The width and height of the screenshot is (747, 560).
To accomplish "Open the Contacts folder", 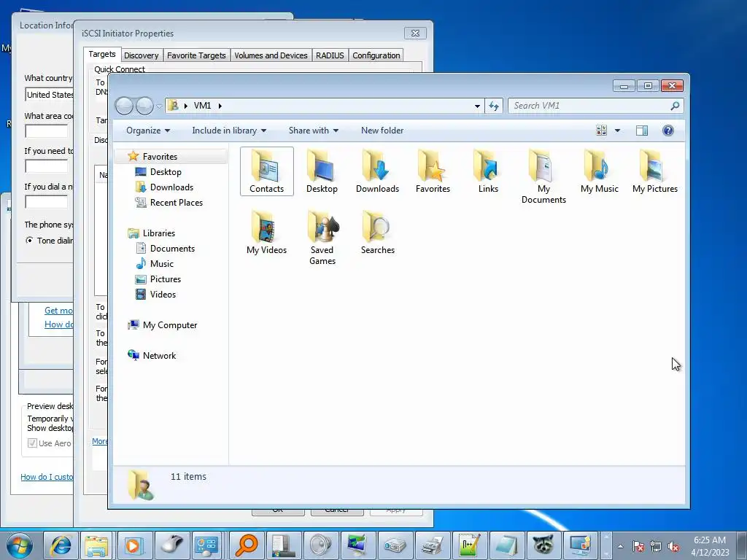I will pos(267,171).
